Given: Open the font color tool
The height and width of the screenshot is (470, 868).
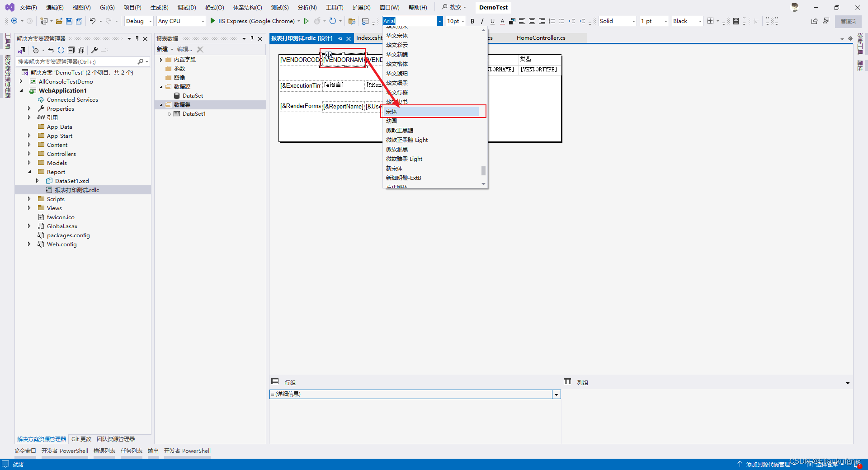Looking at the screenshot, I should click(x=502, y=21).
